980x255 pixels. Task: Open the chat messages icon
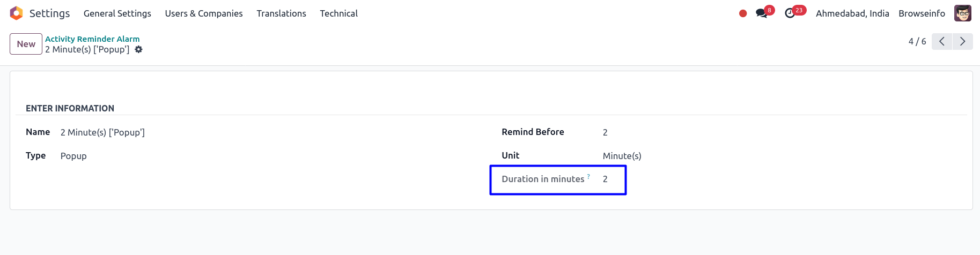(762, 13)
